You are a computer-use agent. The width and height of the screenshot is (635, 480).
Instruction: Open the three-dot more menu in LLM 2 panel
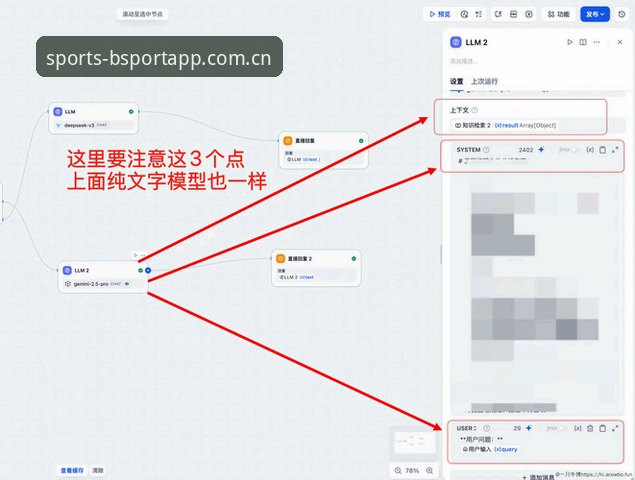click(x=597, y=42)
